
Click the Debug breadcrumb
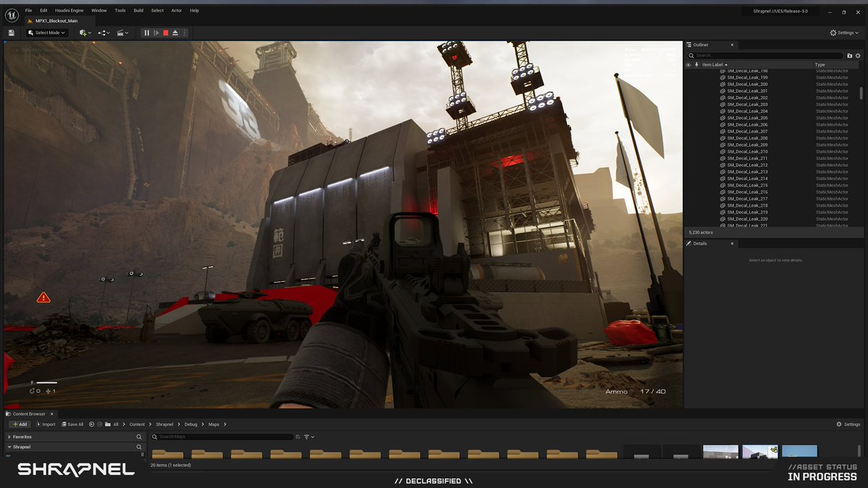(x=191, y=424)
